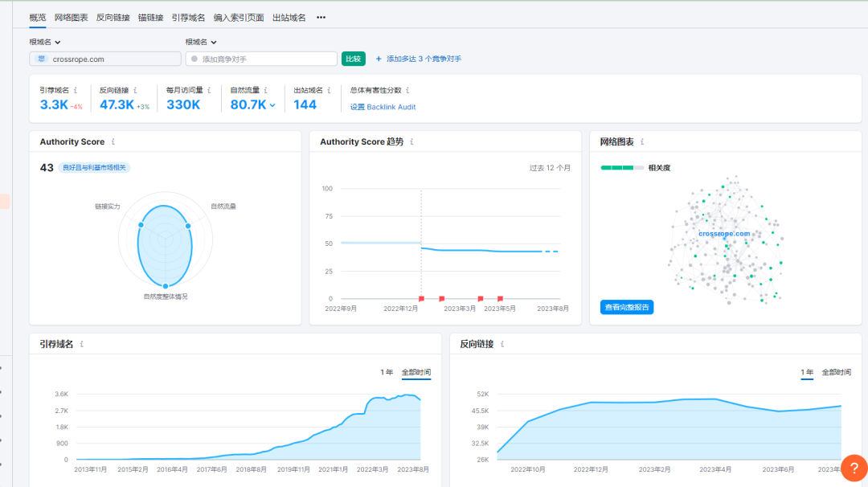Click plus icon before 添加多达 3 个竞争对手
The width and height of the screenshot is (868, 487).
tap(379, 59)
